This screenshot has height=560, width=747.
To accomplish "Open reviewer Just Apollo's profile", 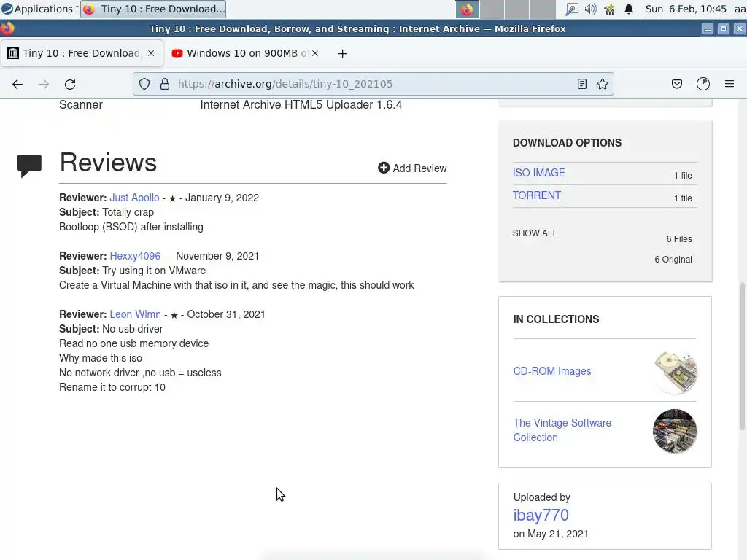I will pos(134,198).
